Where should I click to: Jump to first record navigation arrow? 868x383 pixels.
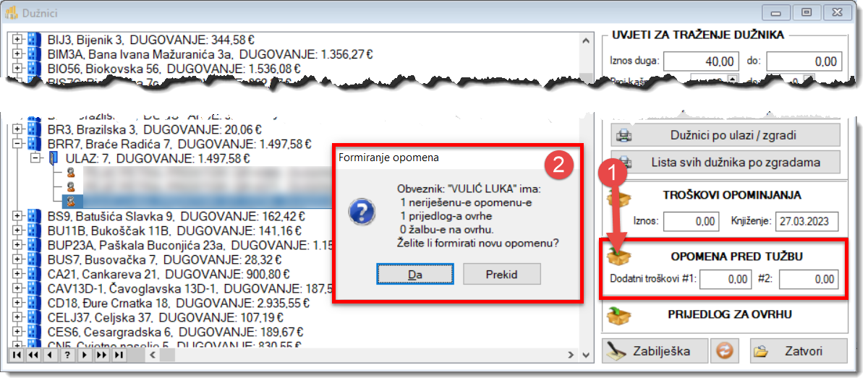[17, 355]
